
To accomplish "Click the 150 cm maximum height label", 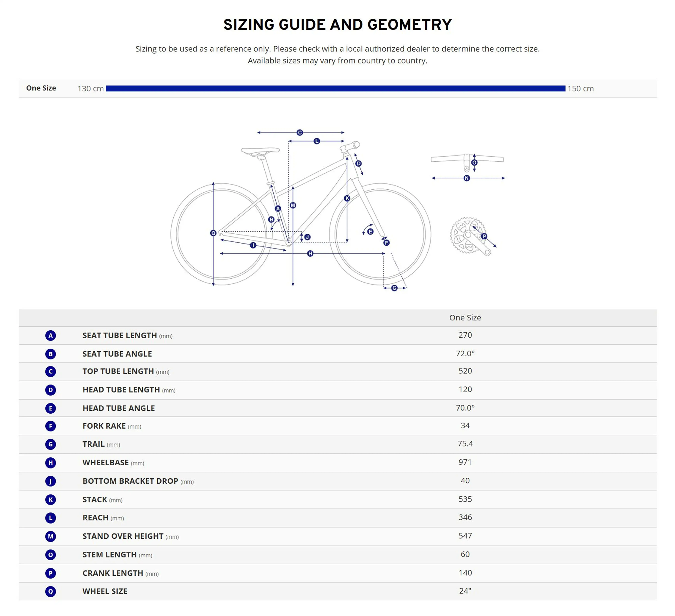I will pyautogui.click(x=580, y=89).
